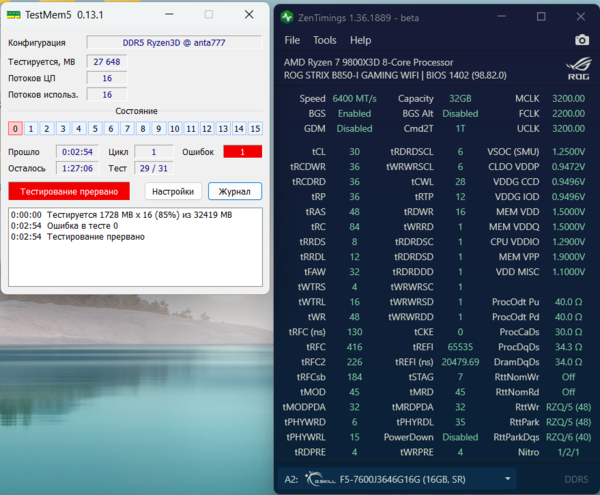Click the ROG logo in ZenTimings
The image size is (600, 495).
click(x=578, y=68)
